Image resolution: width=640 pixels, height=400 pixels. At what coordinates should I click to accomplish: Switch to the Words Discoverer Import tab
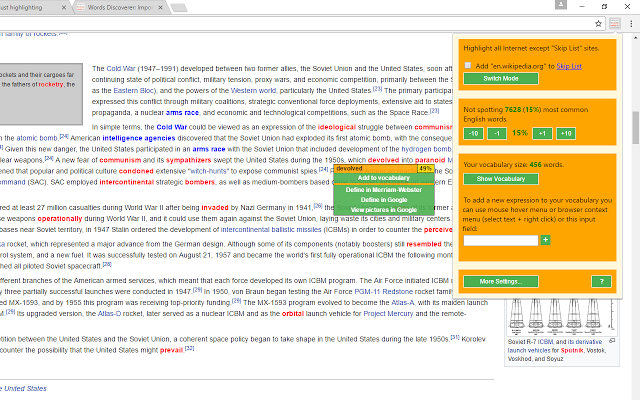(x=119, y=7)
